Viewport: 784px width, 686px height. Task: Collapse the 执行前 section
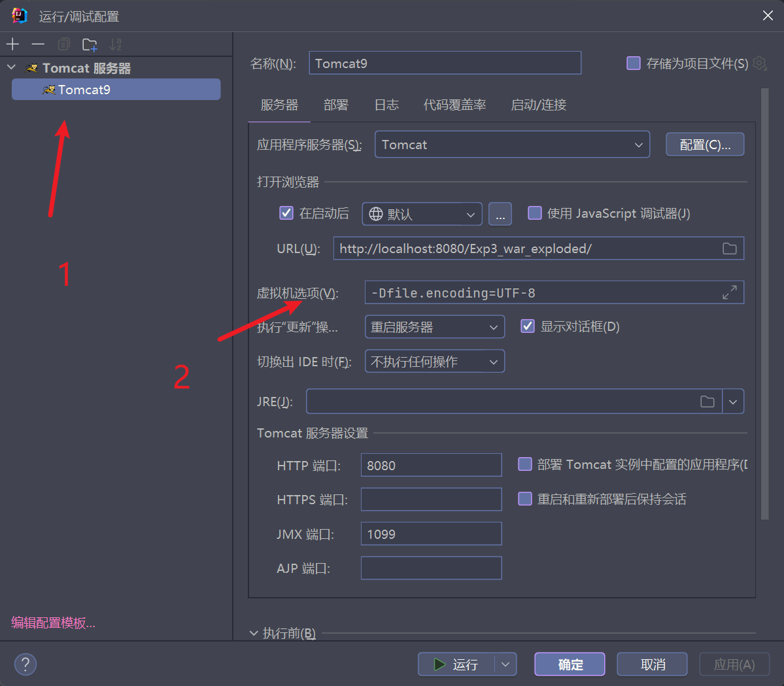[254, 634]
